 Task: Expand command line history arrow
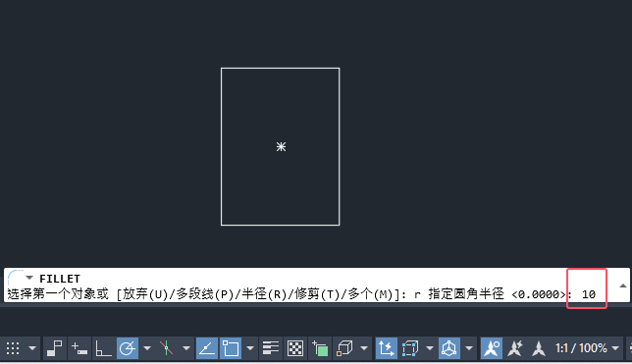(x=623, y=286)
